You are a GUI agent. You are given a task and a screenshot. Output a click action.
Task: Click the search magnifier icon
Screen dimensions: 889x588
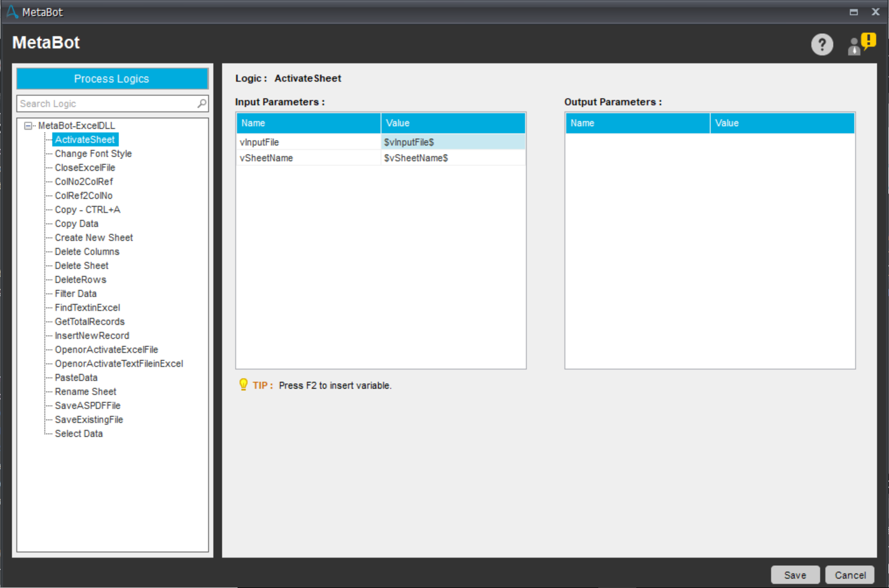click(x=202, y=103)
